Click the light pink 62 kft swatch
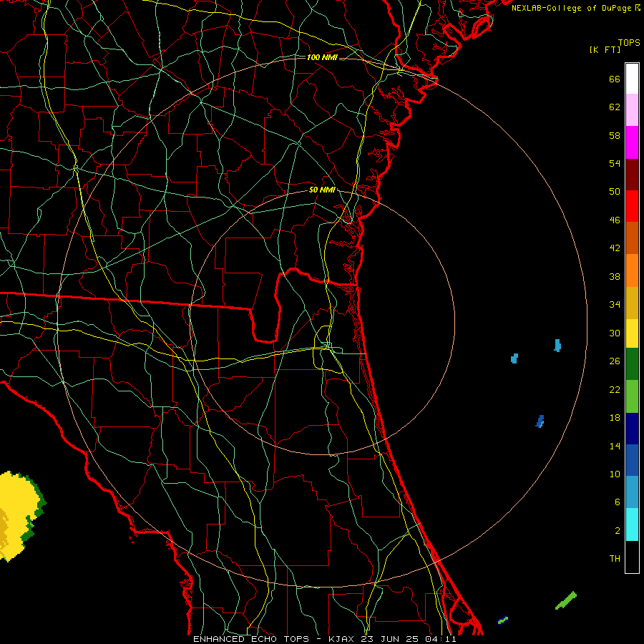The width and height of the screenshot is (644, 644). [632, 110]
